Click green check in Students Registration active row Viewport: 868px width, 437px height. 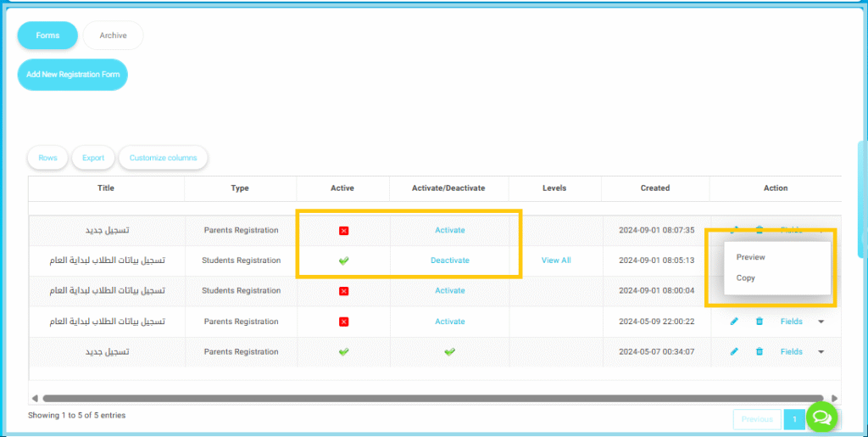[343, 261]
